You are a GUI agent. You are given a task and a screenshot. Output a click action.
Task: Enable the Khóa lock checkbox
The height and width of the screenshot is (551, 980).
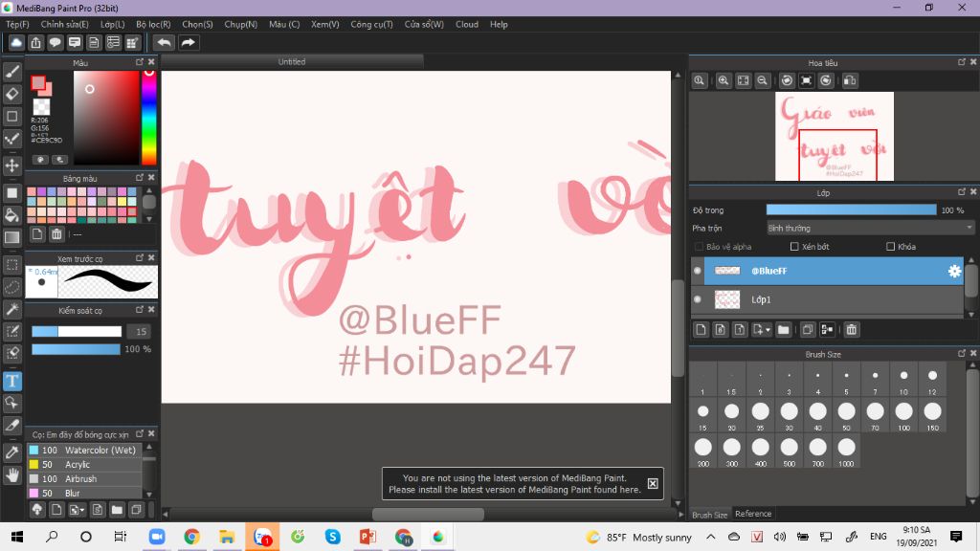coord(891,247)
